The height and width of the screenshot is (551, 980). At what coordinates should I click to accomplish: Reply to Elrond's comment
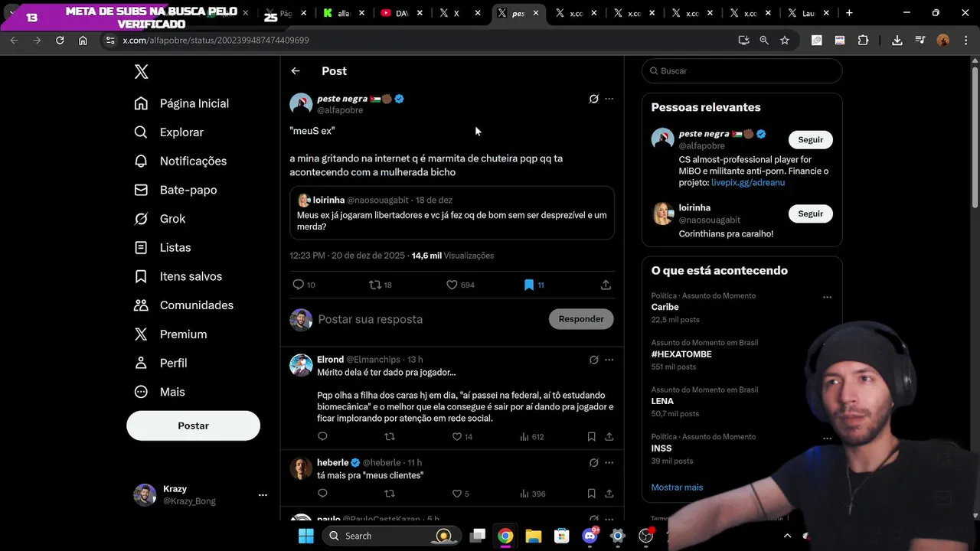[x=322, y=437]
